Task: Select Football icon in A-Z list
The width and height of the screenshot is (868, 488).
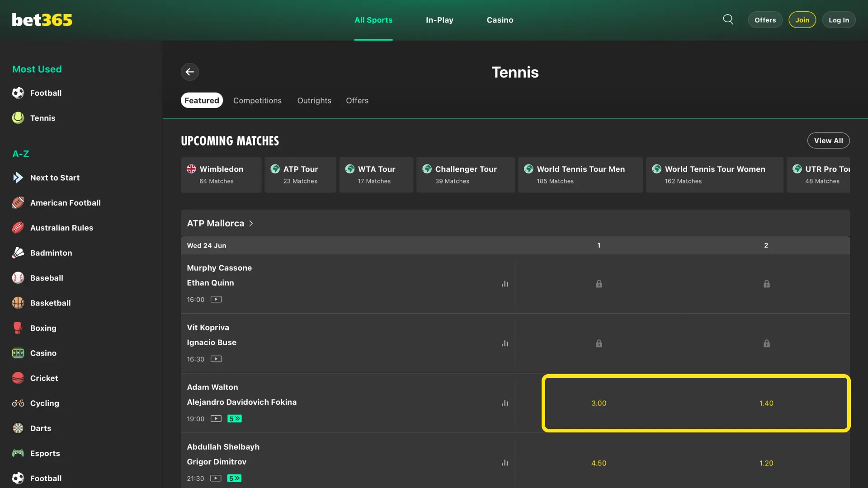Action: pos(18,478)
